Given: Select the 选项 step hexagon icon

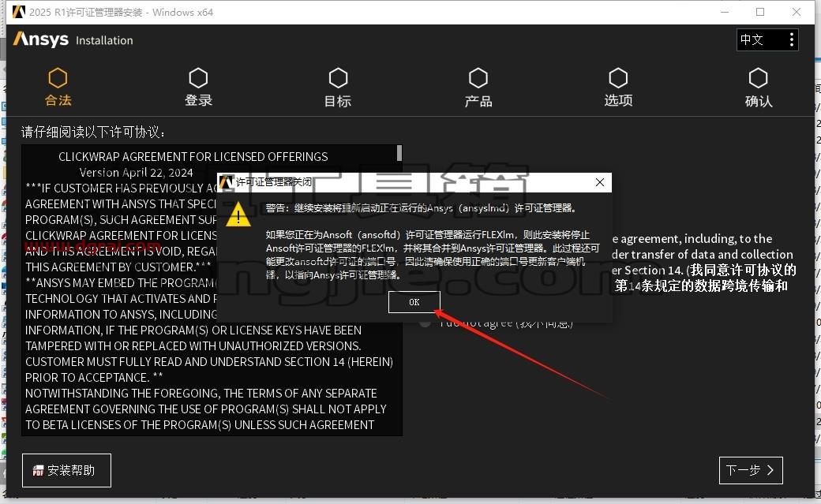Looking at the screenshot, I should (618, 79).
